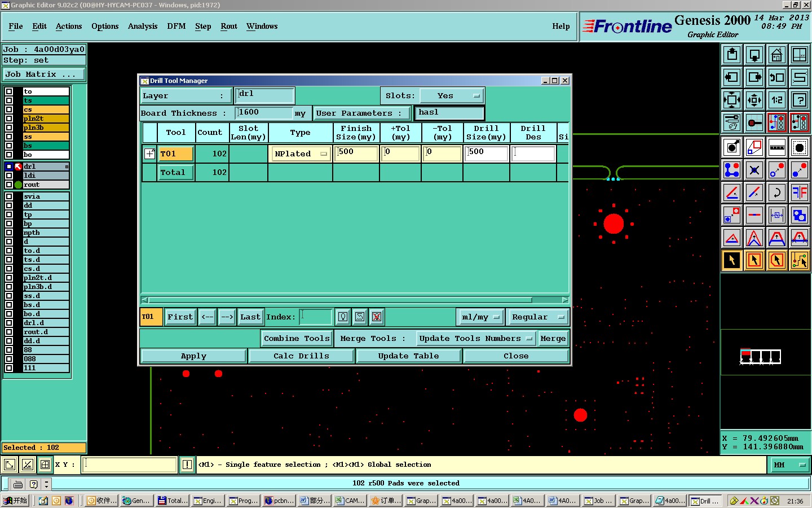Screen dimensions: 812x508
Task: Open the Total... taskbar item
Action: pyautogui.click(x=174, y=501)
